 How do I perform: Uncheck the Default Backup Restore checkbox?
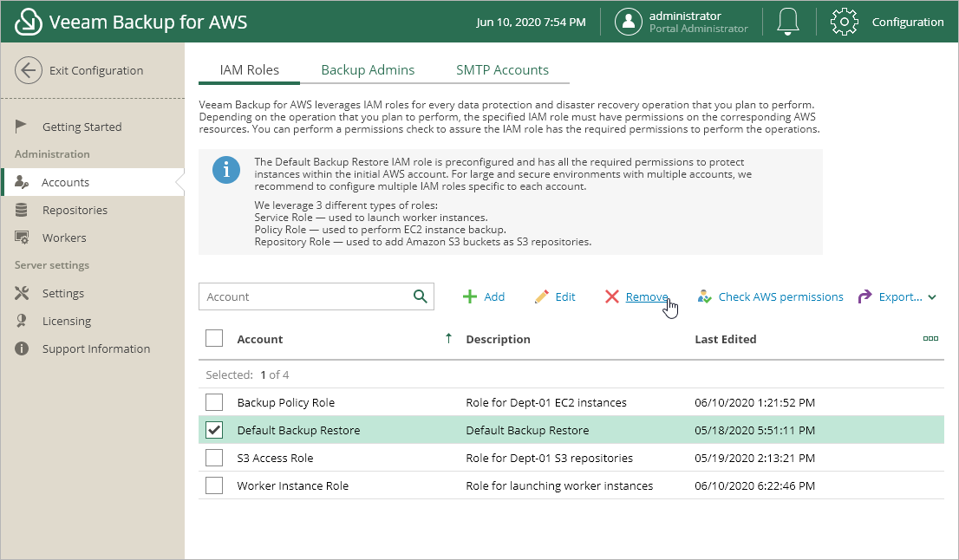point(214,430)
